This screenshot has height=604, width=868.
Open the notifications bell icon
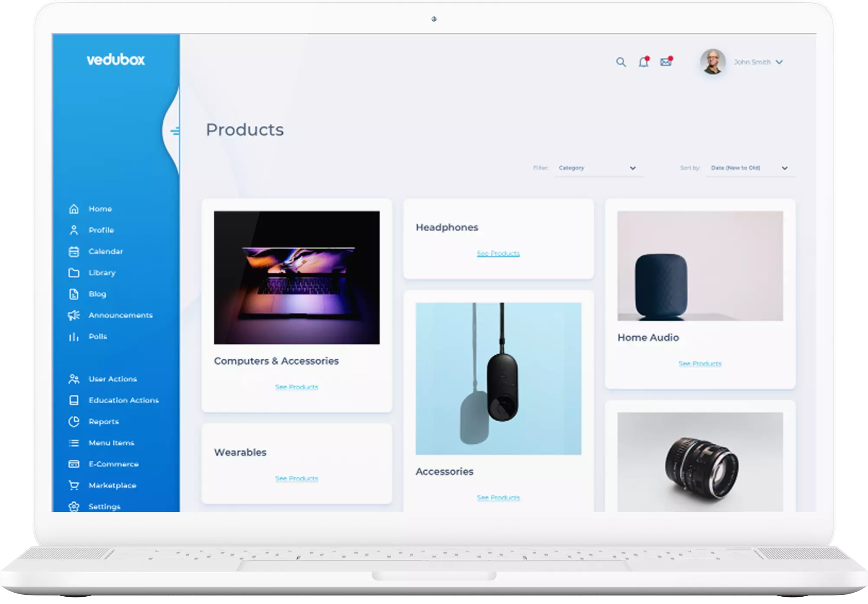point(643,62)
